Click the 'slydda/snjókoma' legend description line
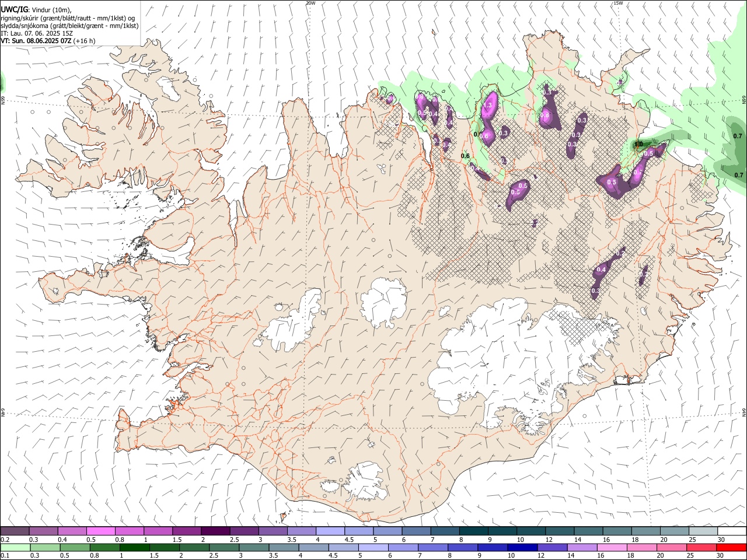This screenshot has height=560, width=747. [69, 26]
